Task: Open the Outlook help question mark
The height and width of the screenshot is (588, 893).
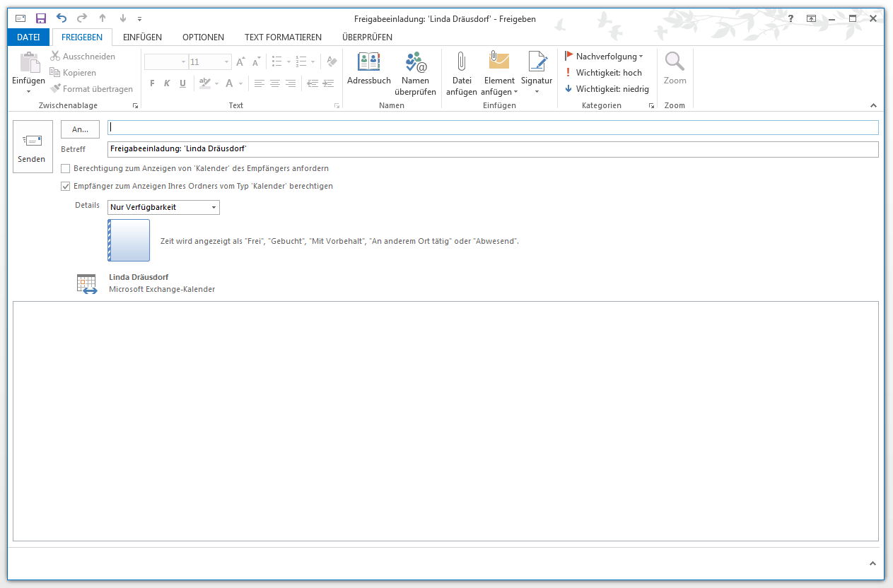Action: point(790,18)
